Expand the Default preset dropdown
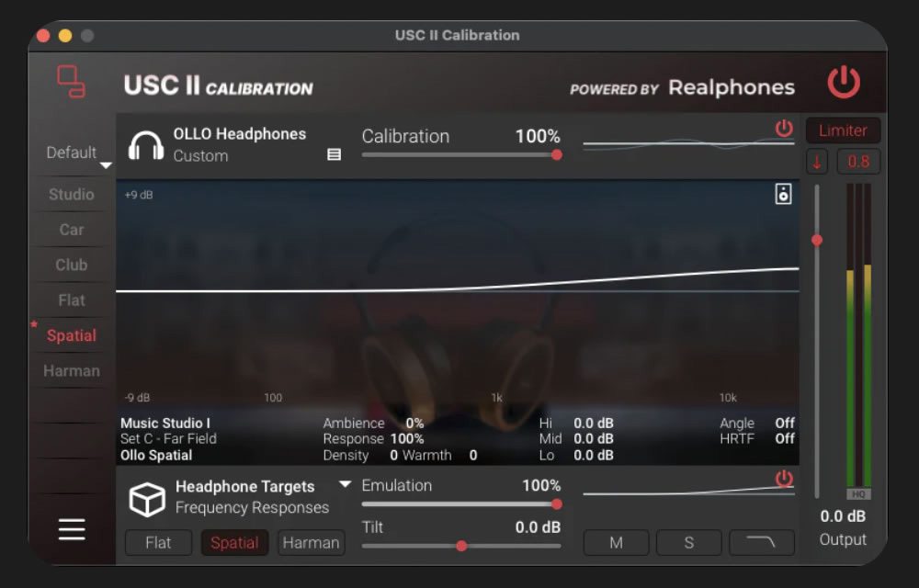This screenshot has height=588, width=919. 106,165
